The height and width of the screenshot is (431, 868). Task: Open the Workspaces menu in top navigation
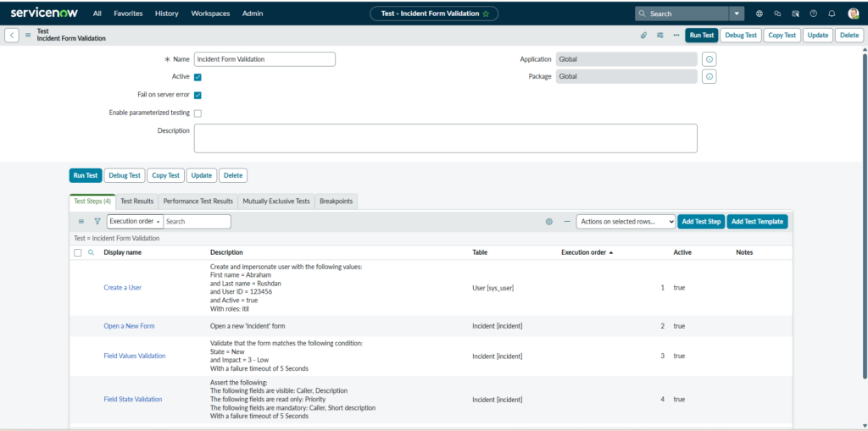209,14
